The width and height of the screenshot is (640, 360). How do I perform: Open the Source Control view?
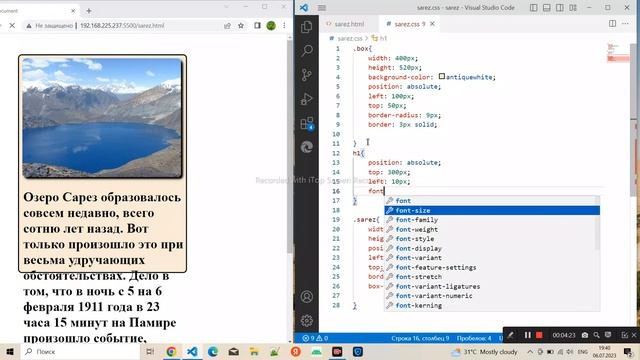tap(307, 75)
